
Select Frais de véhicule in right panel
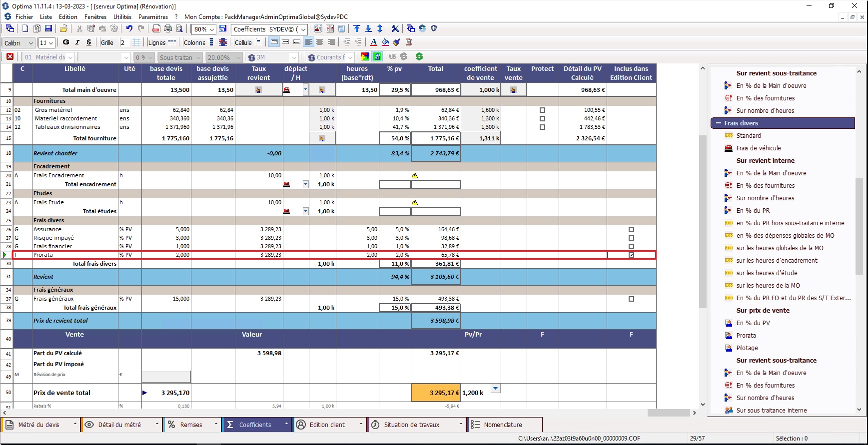(759, 148)
